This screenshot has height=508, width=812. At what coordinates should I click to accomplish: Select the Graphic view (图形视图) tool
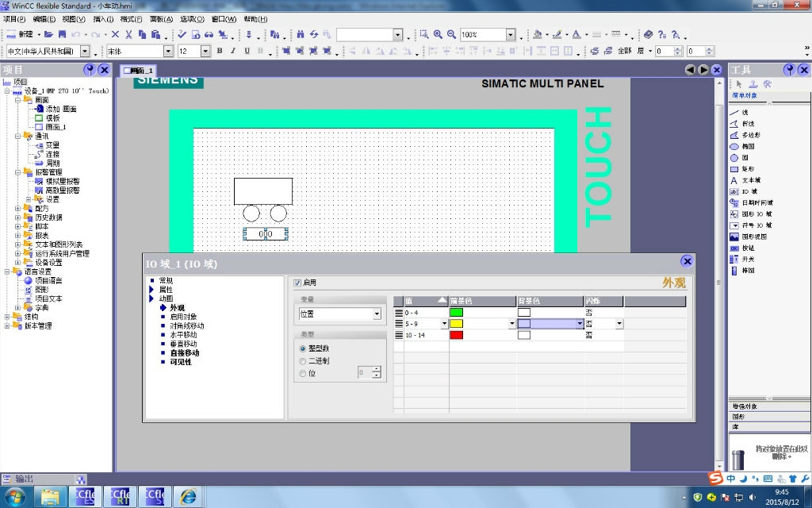pyautogui.click(x=748, y=237)
